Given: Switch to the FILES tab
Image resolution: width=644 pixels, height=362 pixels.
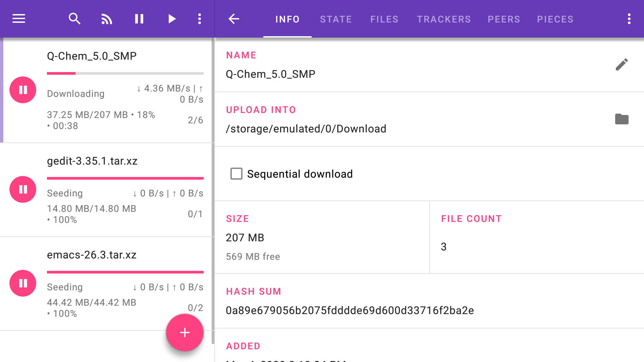Looking at the screenshot, I should click(x=384, y=19).
